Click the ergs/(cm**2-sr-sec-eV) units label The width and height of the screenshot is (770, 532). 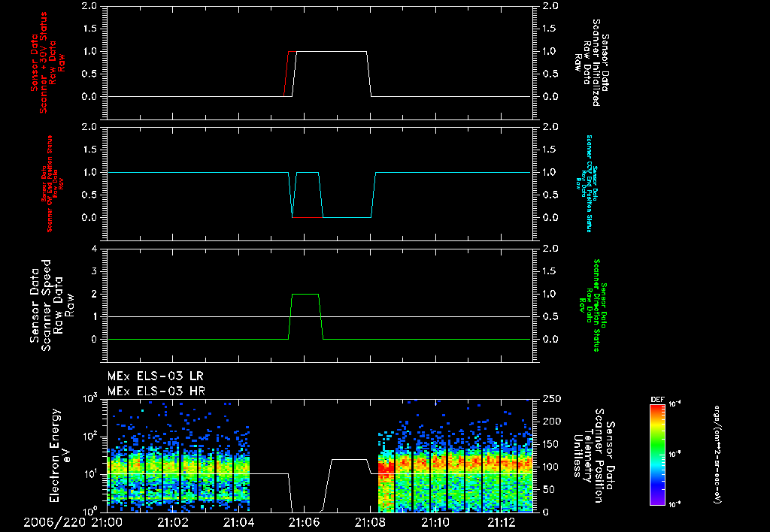point(717,455)
